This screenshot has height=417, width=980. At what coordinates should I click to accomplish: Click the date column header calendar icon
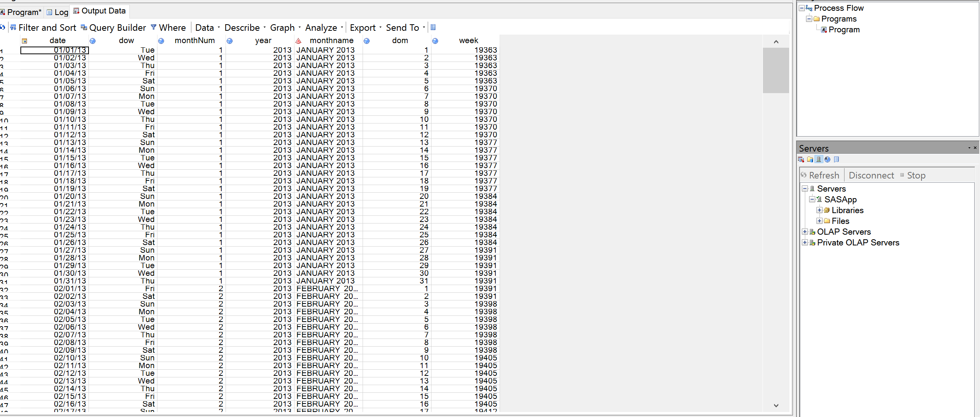coord(25,41)
